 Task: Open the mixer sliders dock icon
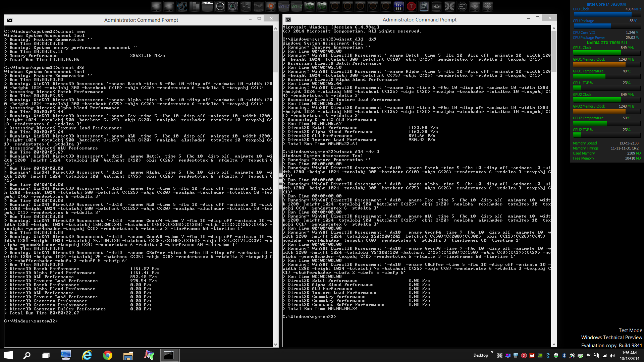[246, 6]
